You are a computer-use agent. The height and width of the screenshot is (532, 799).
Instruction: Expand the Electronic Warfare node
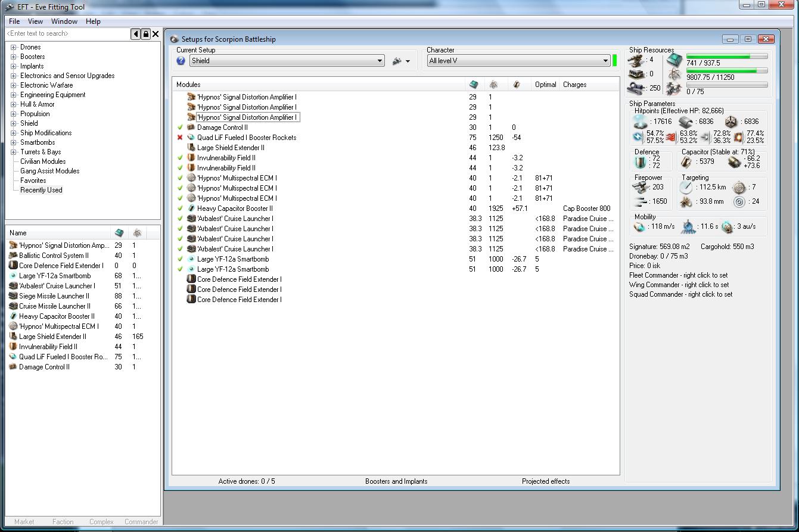point(13,85)
